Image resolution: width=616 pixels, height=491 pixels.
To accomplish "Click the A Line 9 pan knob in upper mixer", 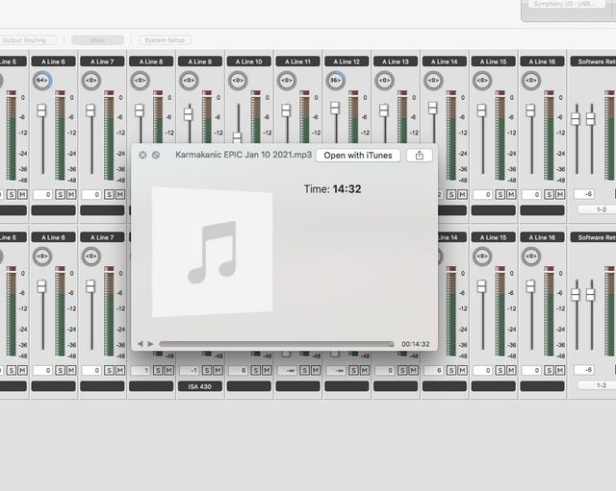I will click(189, 81).
